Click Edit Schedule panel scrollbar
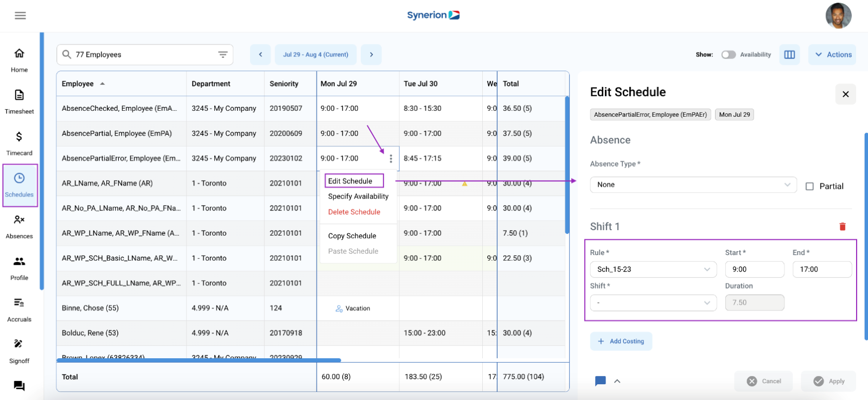This screenshot has height=400, width=868. click(866, 237)
